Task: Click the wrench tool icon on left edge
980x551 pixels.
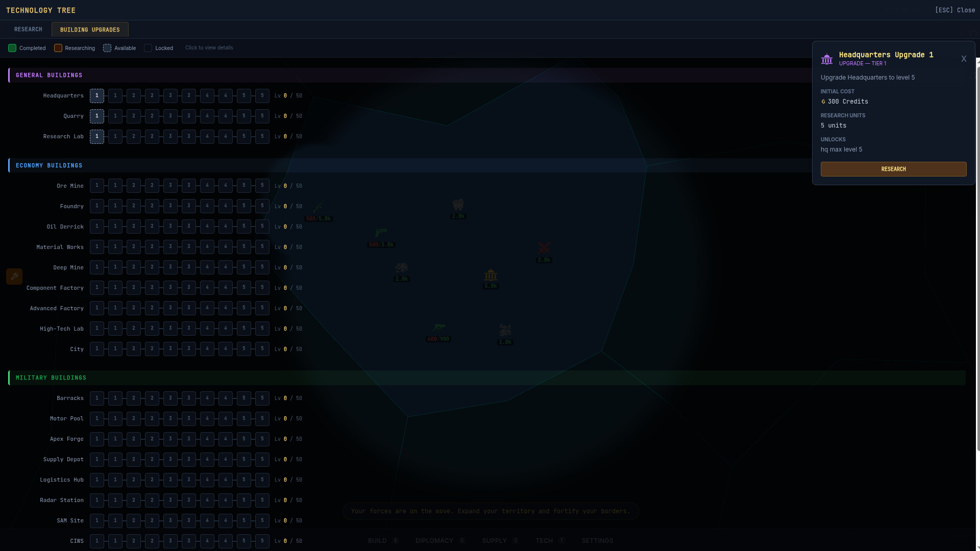Action: [x=14, y=277]
